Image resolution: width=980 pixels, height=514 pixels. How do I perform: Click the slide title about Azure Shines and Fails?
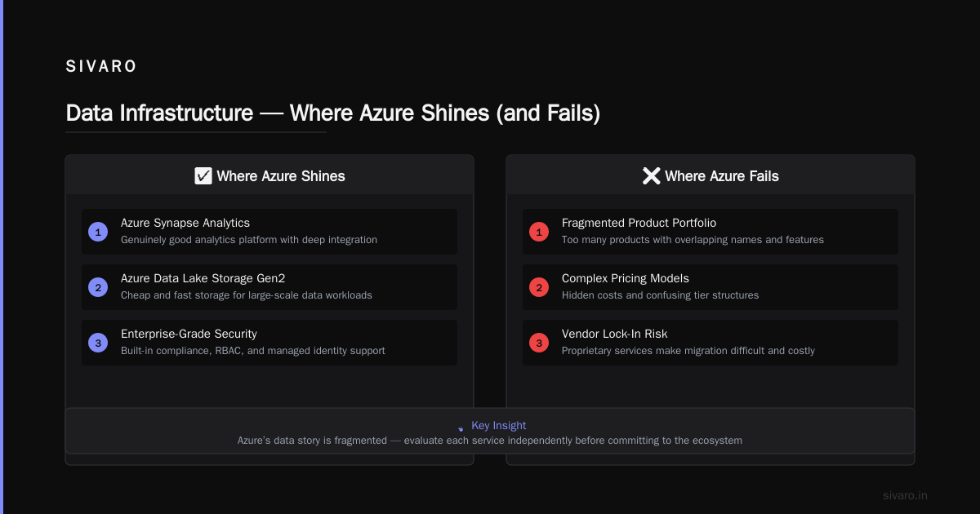point(333,113)
